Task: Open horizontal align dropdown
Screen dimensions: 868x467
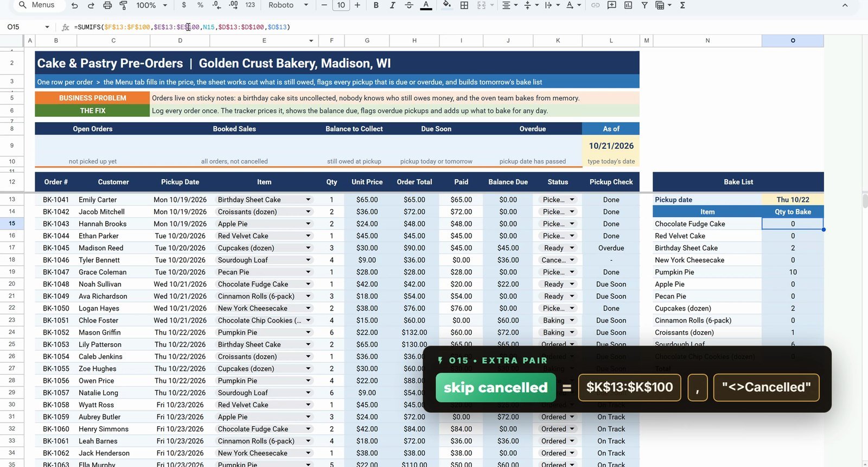Action: point(509,5)
